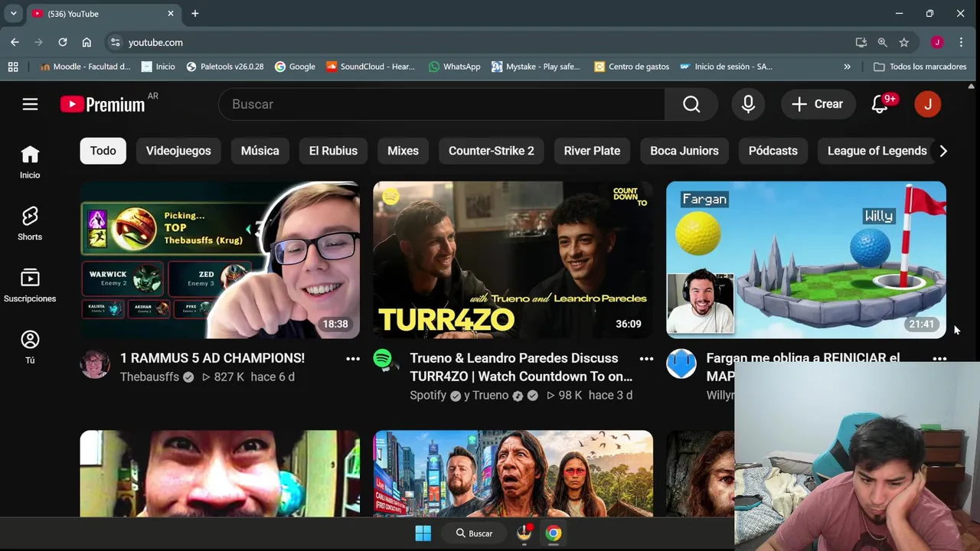Open options for TURR4ZO video
The width and height of the screenshot is (980, 551).
click(646, 358)
